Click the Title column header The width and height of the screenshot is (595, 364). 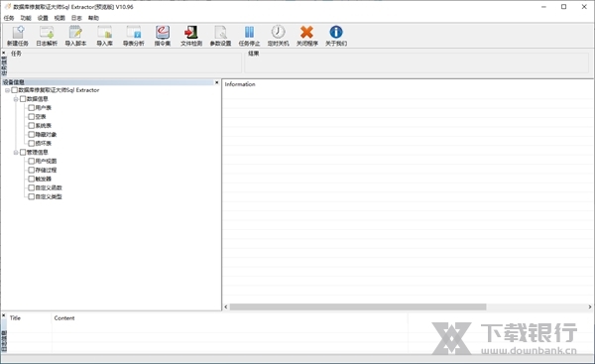(15, 318)
